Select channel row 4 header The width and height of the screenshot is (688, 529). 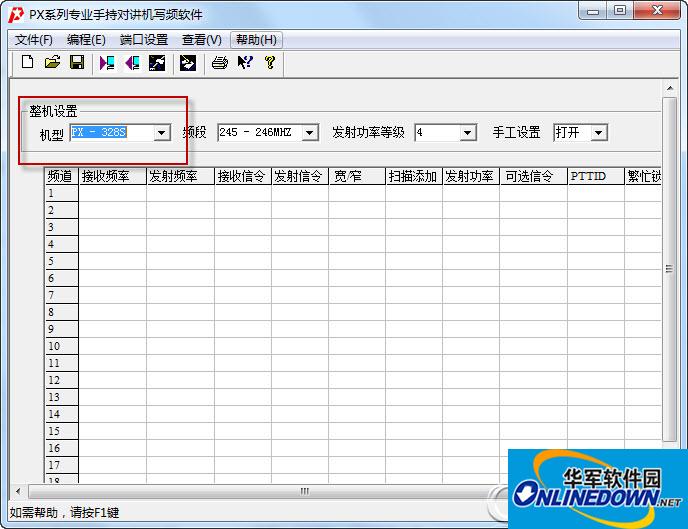pyautogui.click(x=62, y=244)
